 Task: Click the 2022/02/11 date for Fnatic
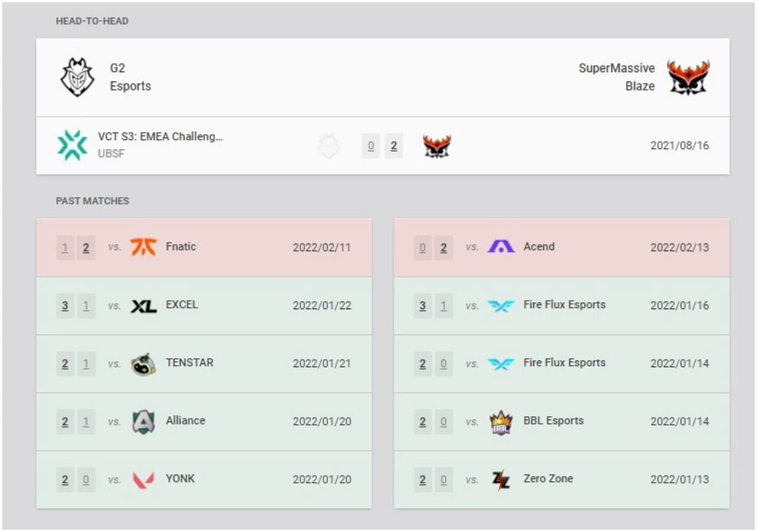(x=322, y=248)
